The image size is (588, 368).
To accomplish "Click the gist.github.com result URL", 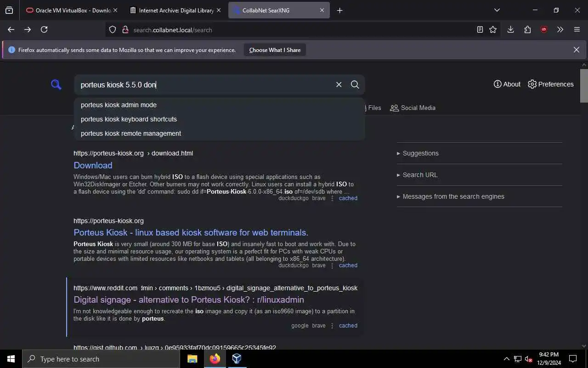I will click(x=175, y=348).
